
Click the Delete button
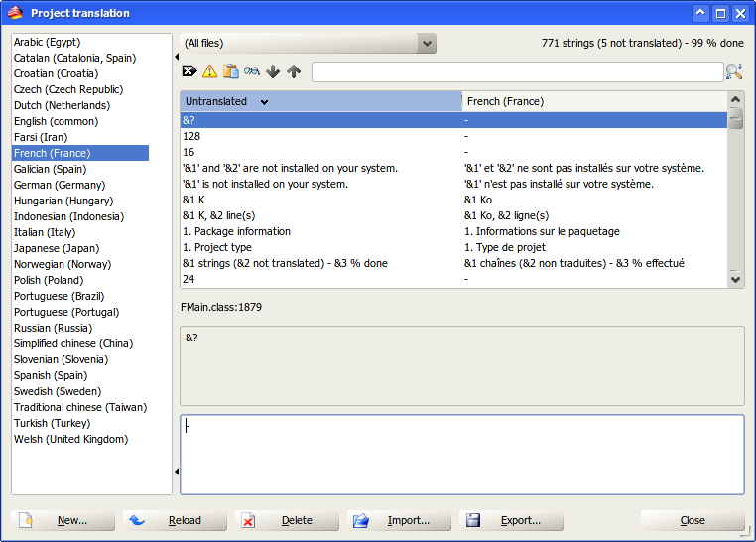[288, 521]
